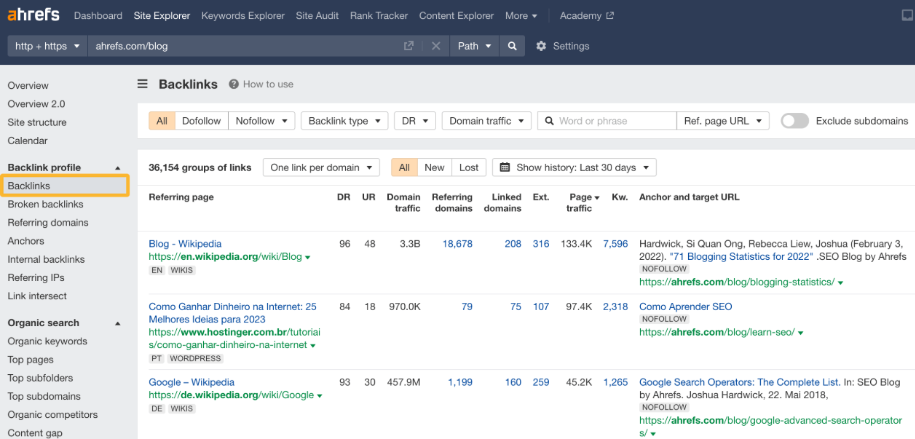Screen dimensions: 915x439
Task: Select Backlinks in sidebar
Action: 64,186
